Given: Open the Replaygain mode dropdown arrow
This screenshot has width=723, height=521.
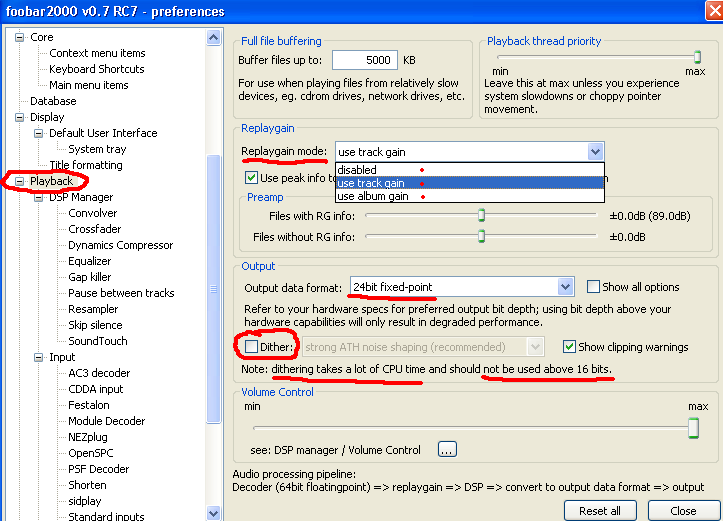Looking at the screenshot, I should point(595,152).
